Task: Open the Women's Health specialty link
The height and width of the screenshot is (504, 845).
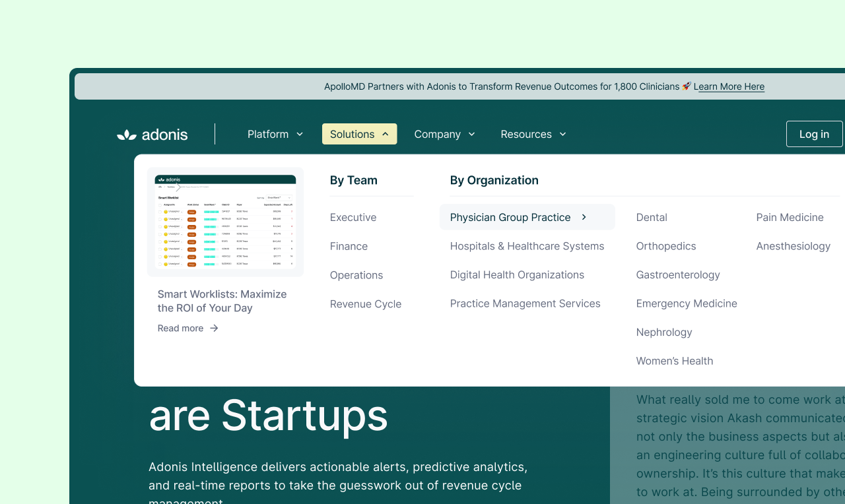Action: coord(675,361)
